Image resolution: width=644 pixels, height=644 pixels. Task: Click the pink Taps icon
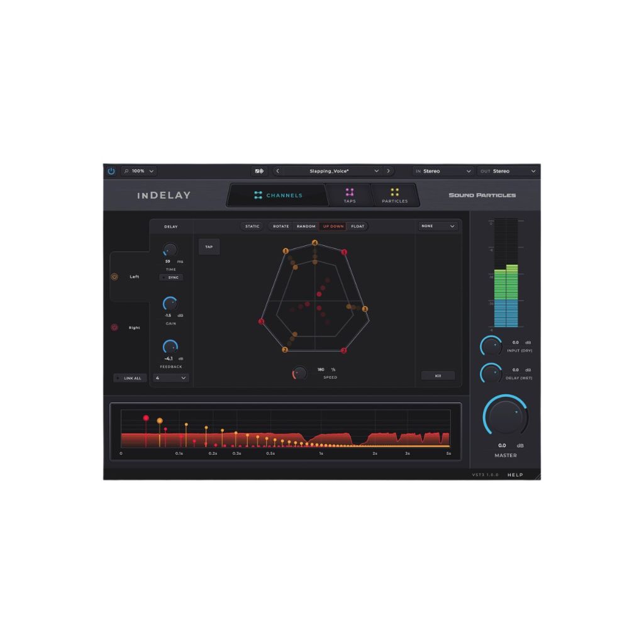(350, 192)
